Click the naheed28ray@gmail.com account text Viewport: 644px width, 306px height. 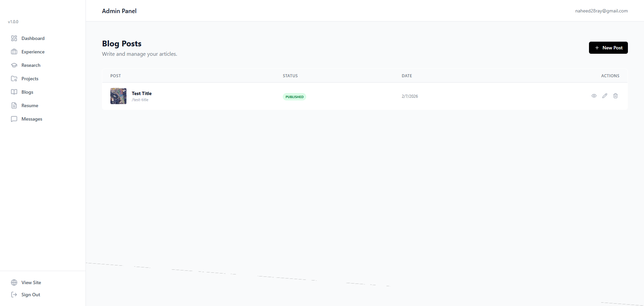coord(601,11)
